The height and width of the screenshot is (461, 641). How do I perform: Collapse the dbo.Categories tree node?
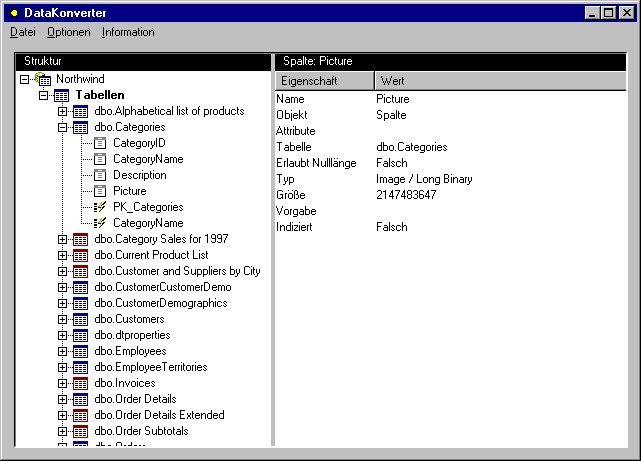pyautogui.click(x=62, y=127)
